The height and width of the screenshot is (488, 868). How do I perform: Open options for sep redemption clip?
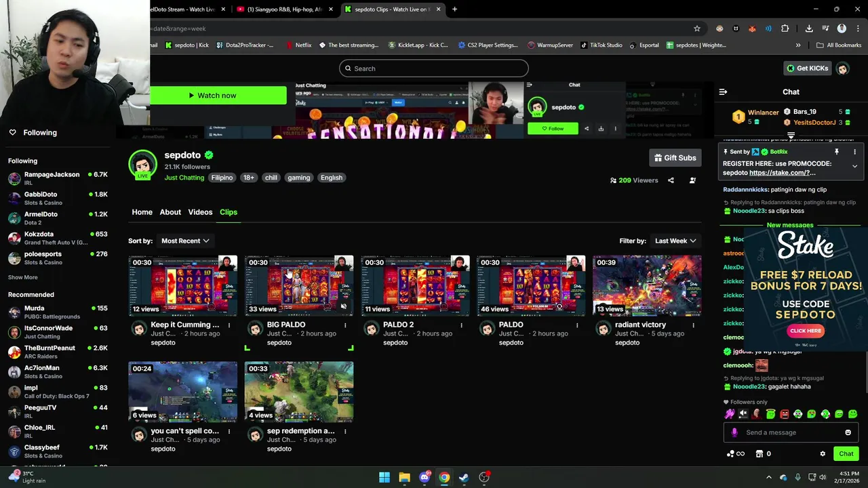345,431
